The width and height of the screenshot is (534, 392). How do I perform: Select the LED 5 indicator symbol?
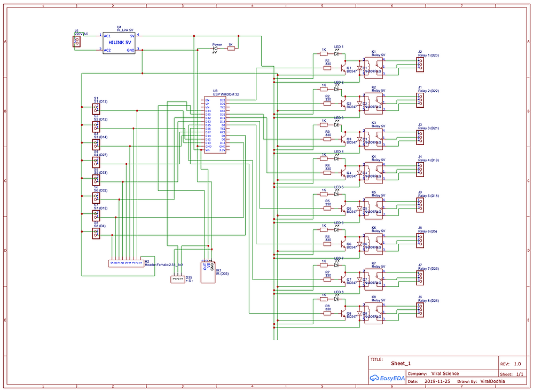[336, 194]
